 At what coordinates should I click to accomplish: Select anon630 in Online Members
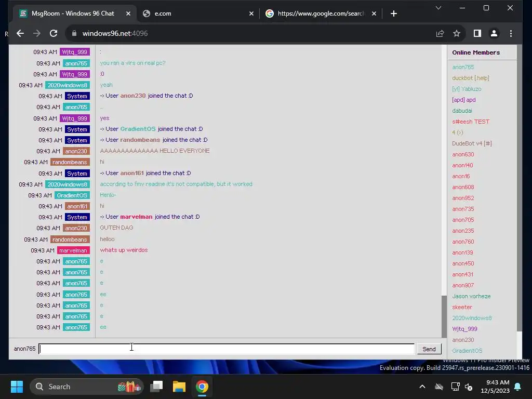tap(463, 154)
